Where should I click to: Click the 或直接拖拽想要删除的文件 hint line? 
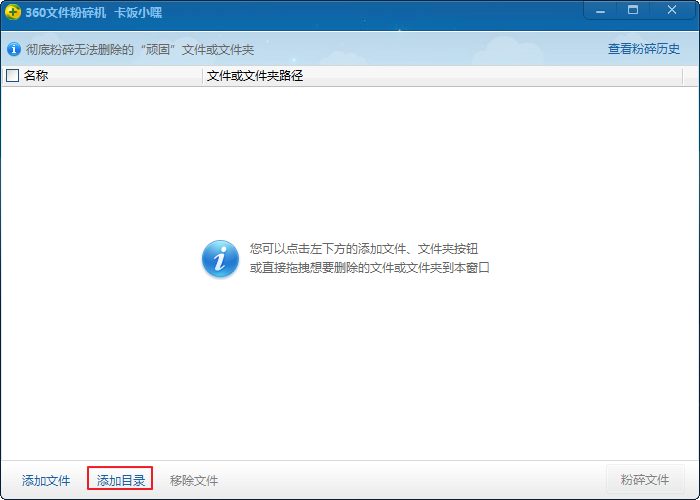[x=369, y=267]
